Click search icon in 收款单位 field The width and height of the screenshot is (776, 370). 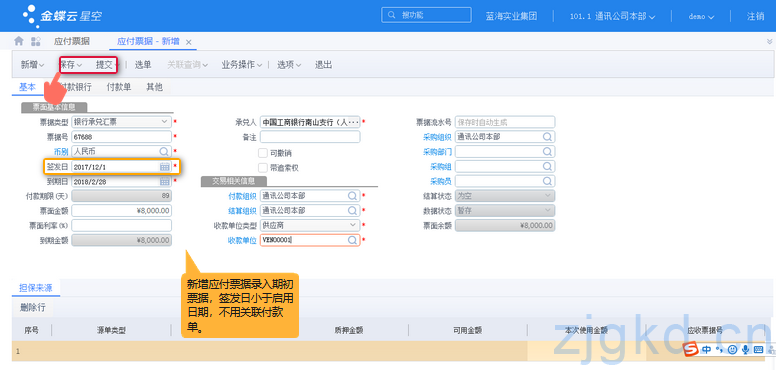(352, 240)
